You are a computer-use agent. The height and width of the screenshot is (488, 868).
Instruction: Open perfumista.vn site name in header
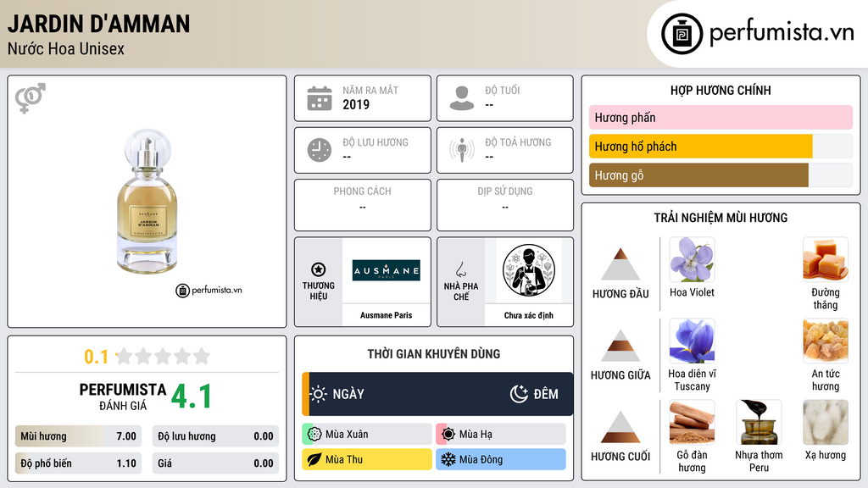[782, 32]
